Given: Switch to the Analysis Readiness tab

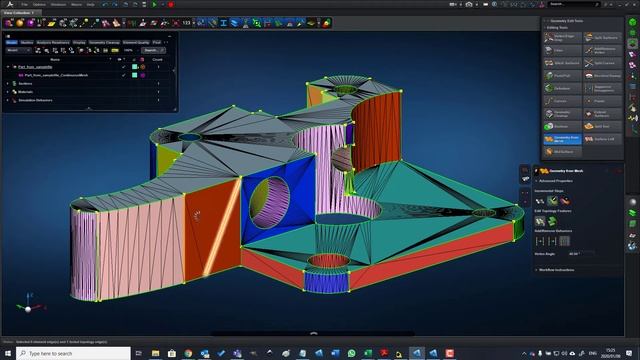Looking at the screenshot, I should [53, 42].
